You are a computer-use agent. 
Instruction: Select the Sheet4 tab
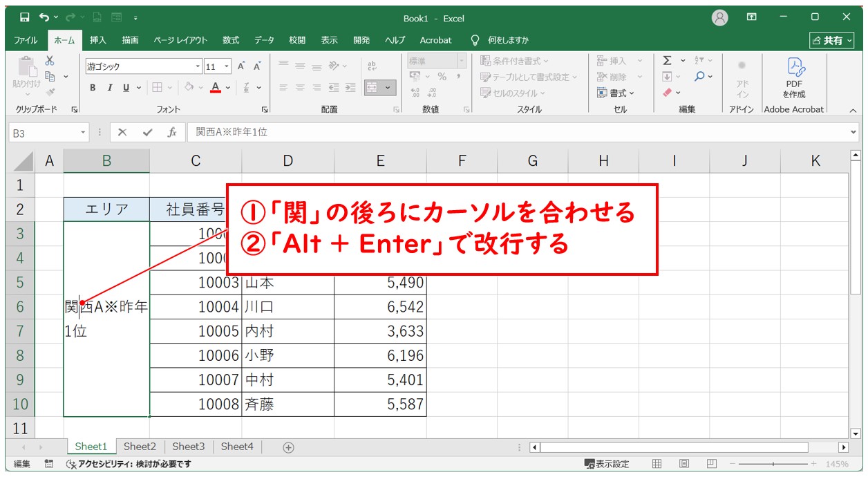pos(237,447)
